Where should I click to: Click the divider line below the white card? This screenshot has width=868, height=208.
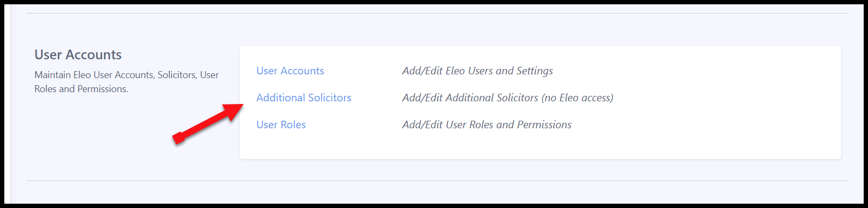click(438, 181)
